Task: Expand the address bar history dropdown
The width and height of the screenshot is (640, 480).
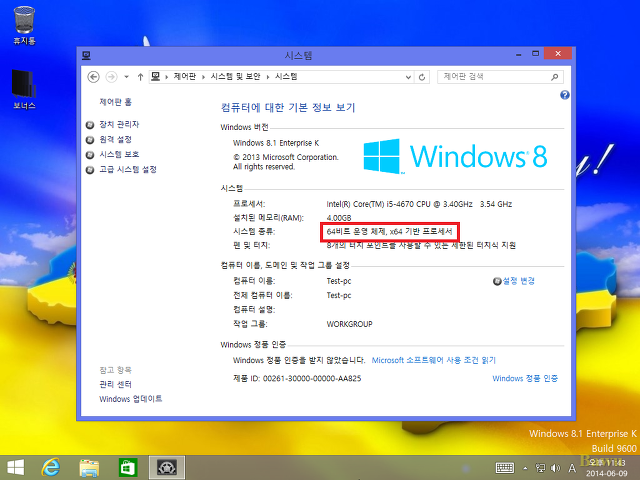Action: tap(408, 77)
